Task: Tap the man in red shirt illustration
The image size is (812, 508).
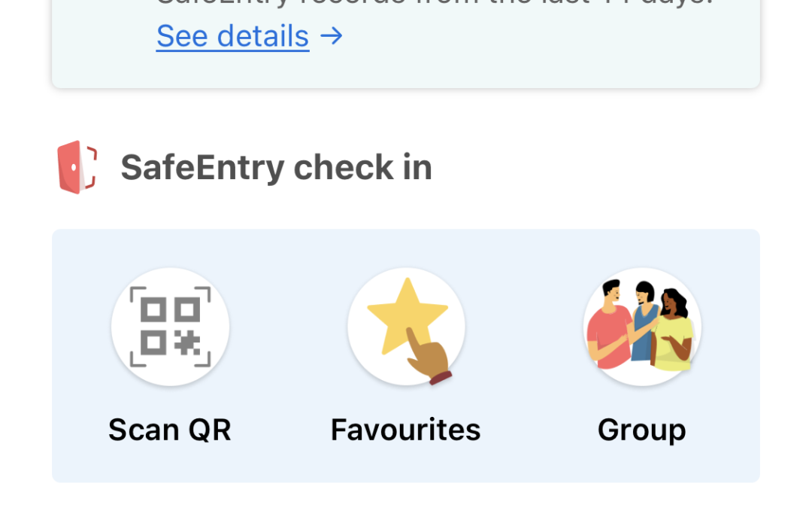Action: pyautogui.click(x=607, y=331)
